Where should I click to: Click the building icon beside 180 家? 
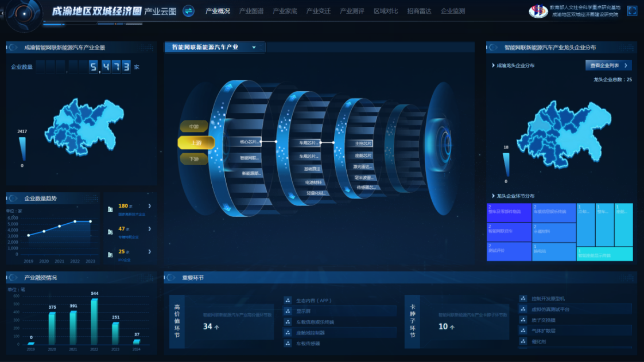coord(110,209)
